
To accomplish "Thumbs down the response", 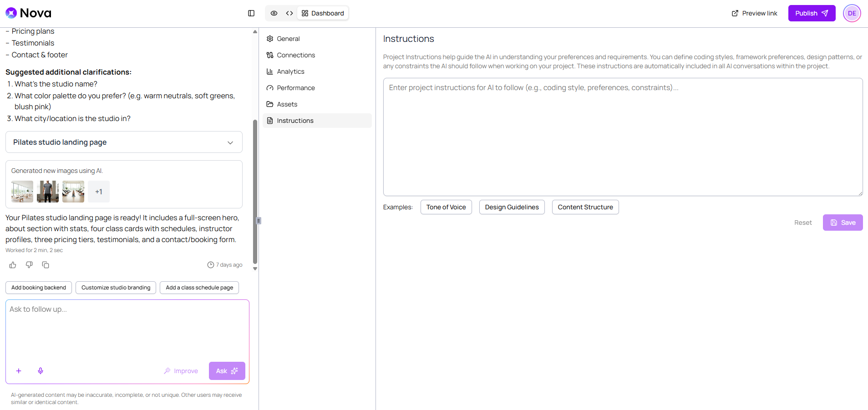I will pos(29,265).
